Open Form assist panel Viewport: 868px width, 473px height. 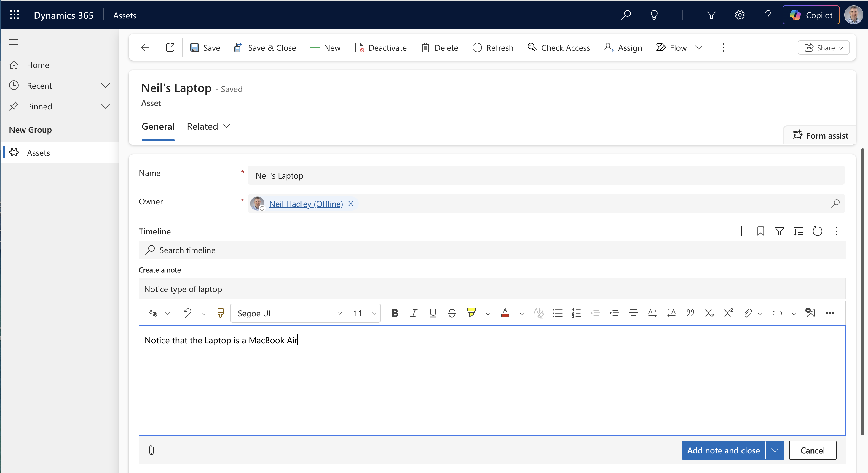click(x=820, y=135)
